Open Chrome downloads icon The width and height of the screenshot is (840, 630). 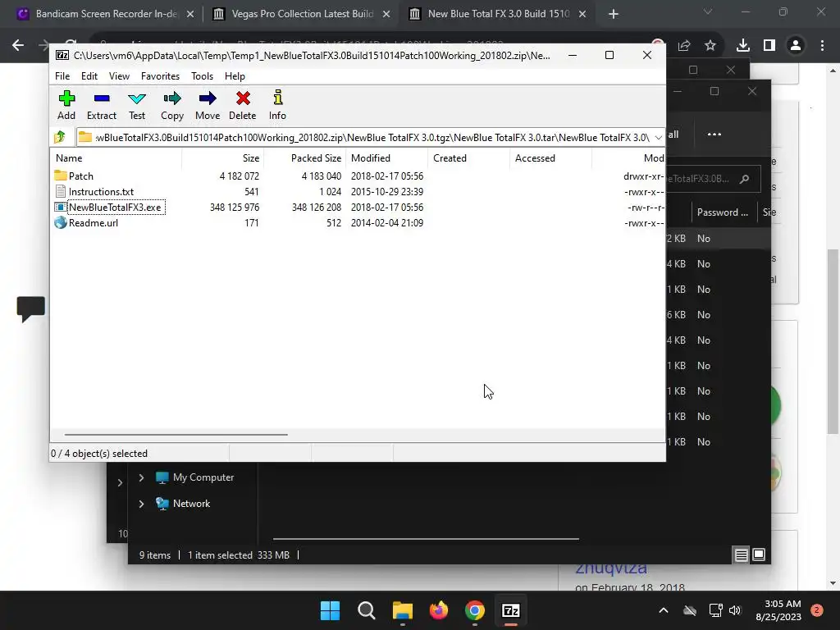pos(743,46)
